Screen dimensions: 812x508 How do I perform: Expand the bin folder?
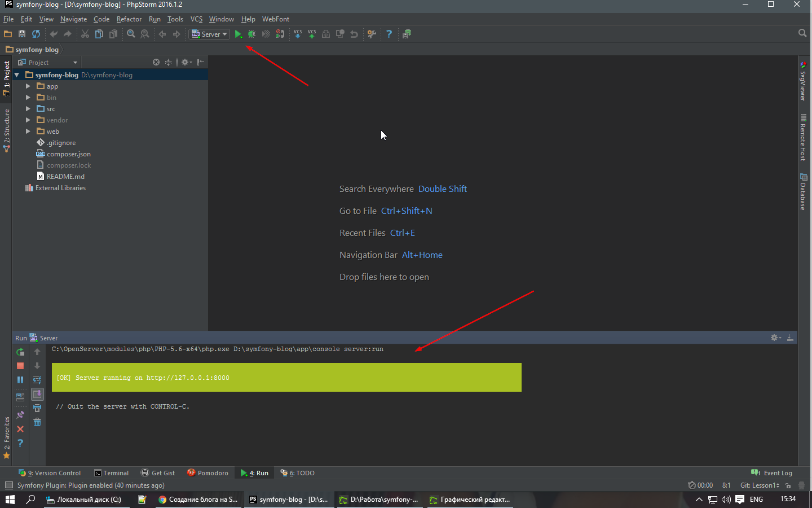28,97
